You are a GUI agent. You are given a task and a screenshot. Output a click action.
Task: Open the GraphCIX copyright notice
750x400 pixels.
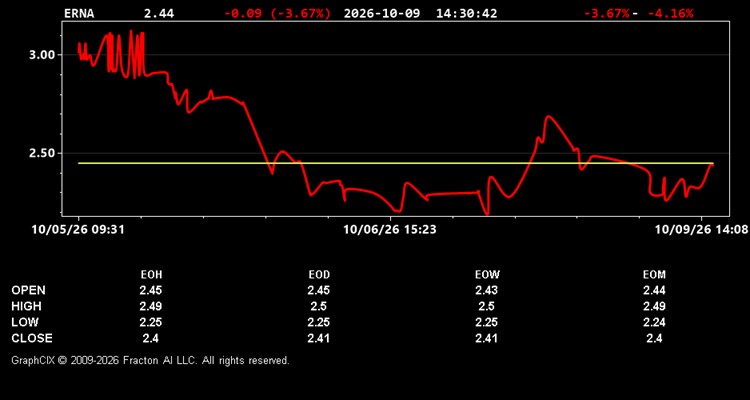(x=150, y=360)
